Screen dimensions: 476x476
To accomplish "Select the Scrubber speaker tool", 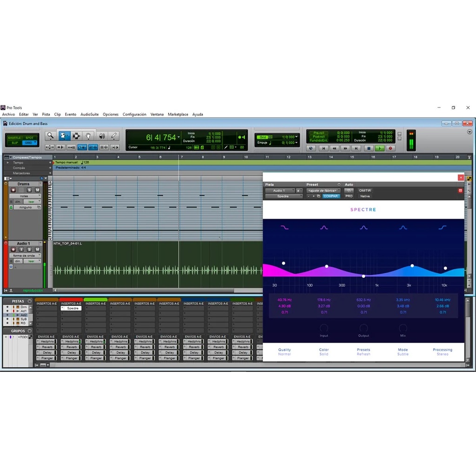I will click(x=102, y=136).
